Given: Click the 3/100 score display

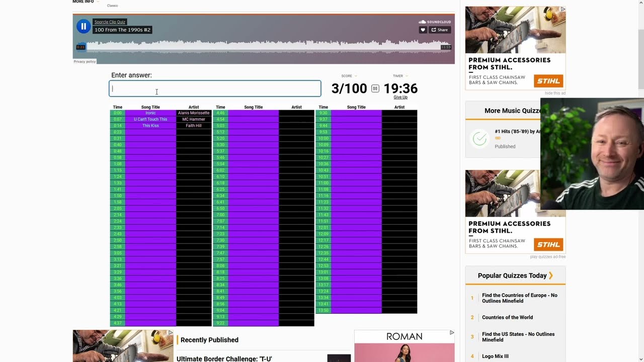Looking at the screenshot, I should click(x=349, y=88).
